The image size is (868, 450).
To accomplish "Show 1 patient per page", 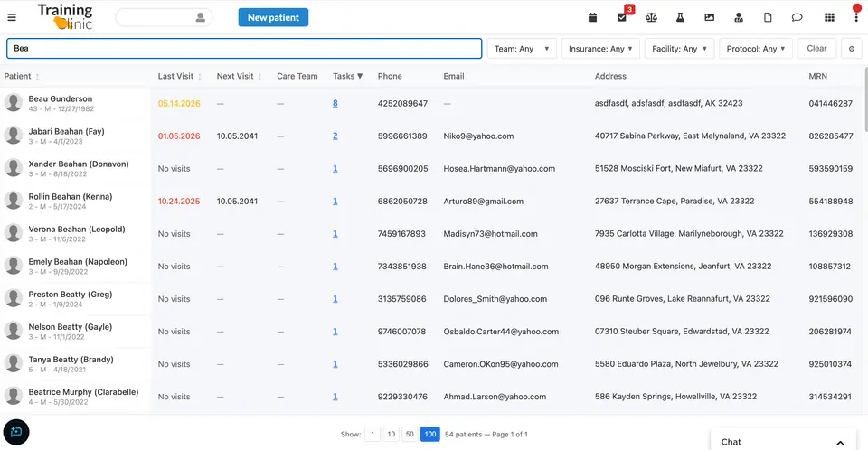I will (373, 435).
